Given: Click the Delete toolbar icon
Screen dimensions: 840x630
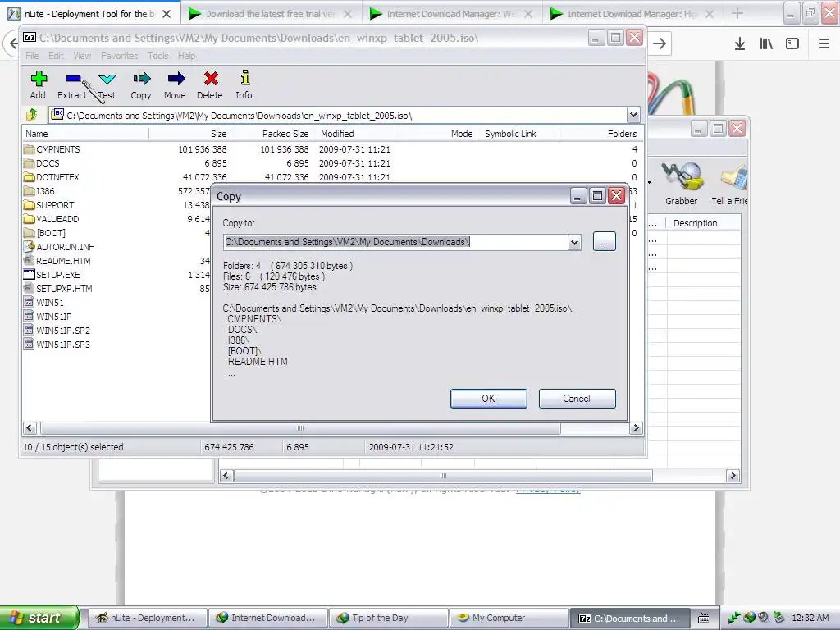Looking at the screenshot, I should (x=211, y=80).
